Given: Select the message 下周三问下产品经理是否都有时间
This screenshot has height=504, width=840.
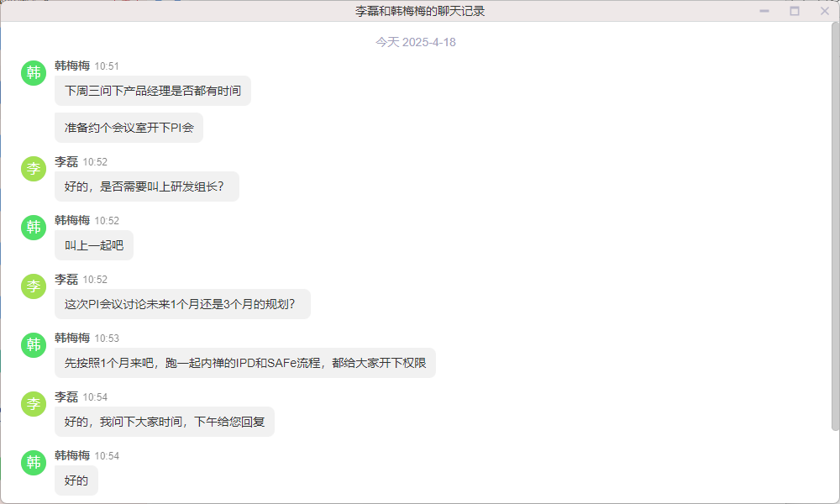Looking at the screenshot, I should coord(153,91).
